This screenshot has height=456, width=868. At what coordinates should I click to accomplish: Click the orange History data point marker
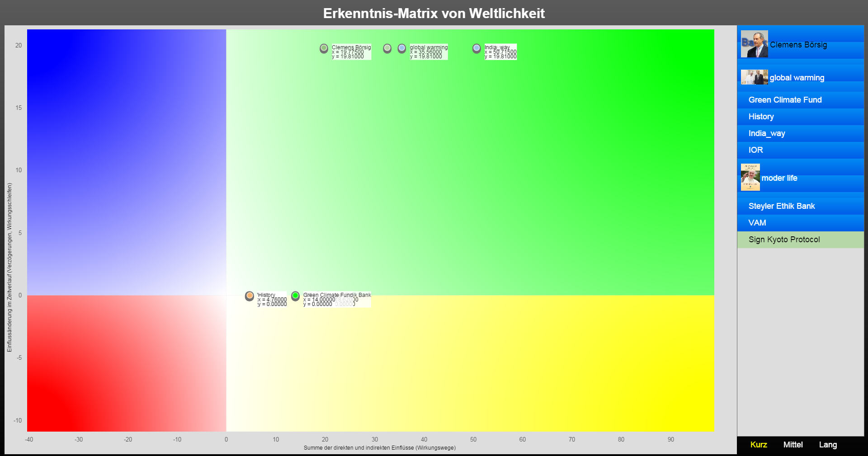[x=250, y=296]
